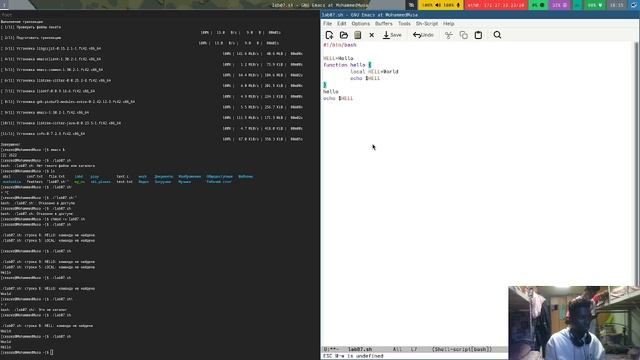This screenshot has width=640, height=360.
Task: Click the green 0% CPU indicator
Action: coord(538,5)
